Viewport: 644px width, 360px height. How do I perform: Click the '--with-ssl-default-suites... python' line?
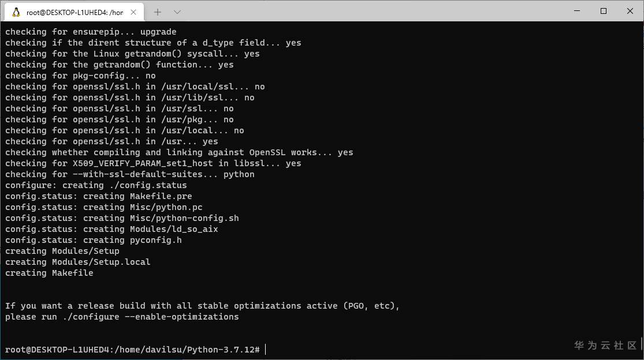(129, 174)
